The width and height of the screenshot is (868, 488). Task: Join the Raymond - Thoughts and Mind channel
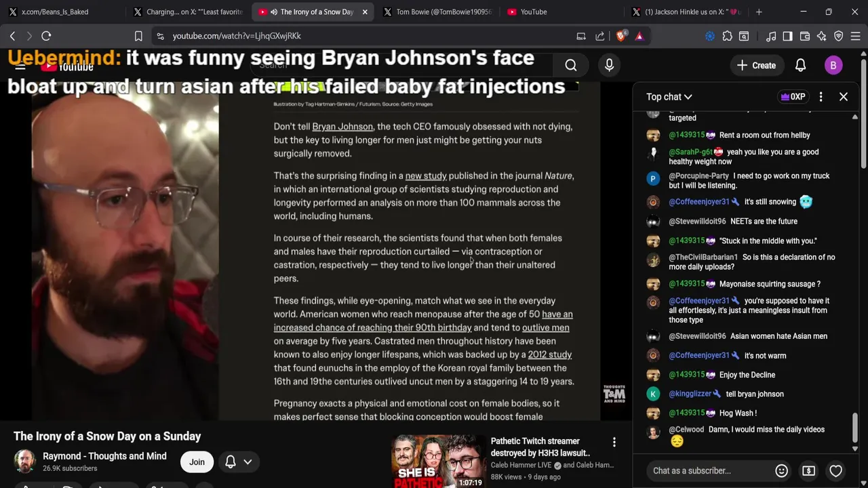(x=197, y=462)
